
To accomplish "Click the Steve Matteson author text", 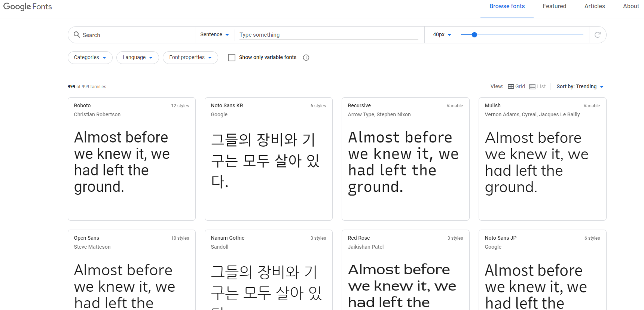I will 92,247.
